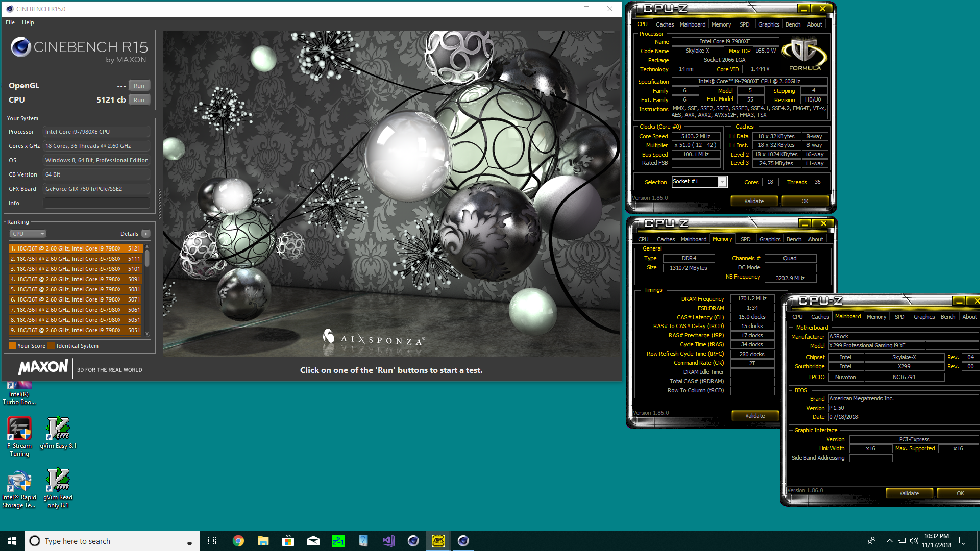Click Validate in the CPU-Z Mainboard window
980x551 pixels.
tap(909, 493)
